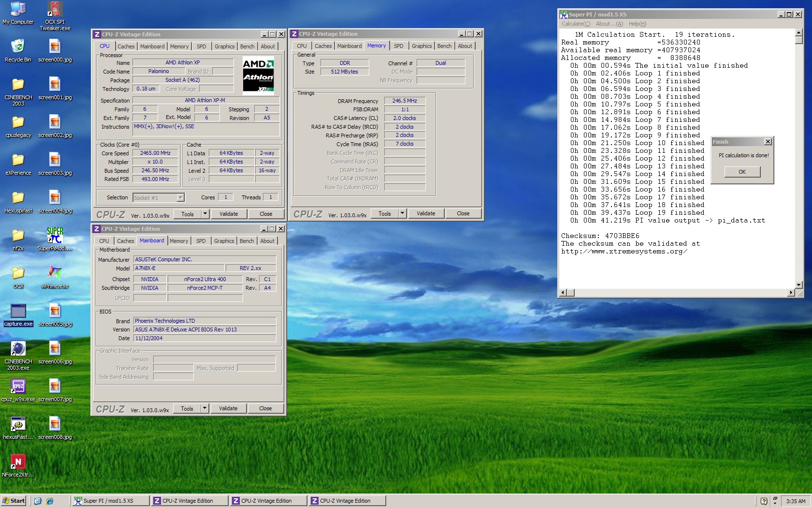Select screen005.jpg desktop file
Image resolution: width=812 pixels, height=508 pixels.
click(x=55, y=315)
